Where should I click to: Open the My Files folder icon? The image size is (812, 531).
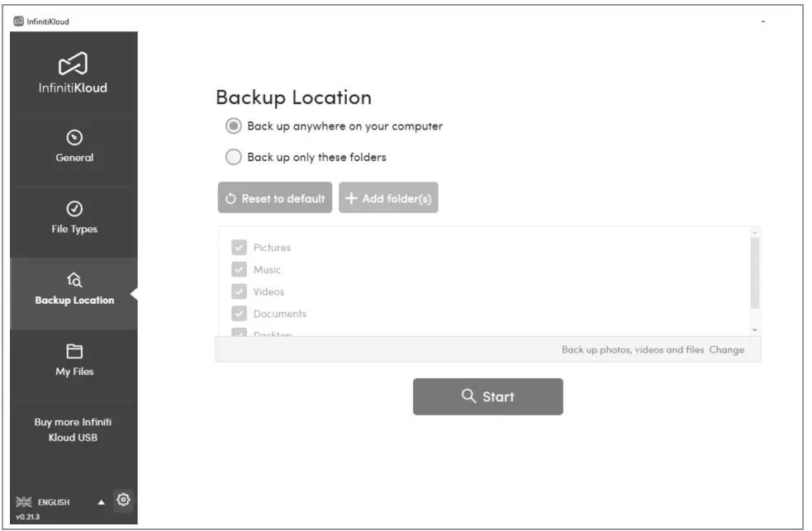coord(74,351)
